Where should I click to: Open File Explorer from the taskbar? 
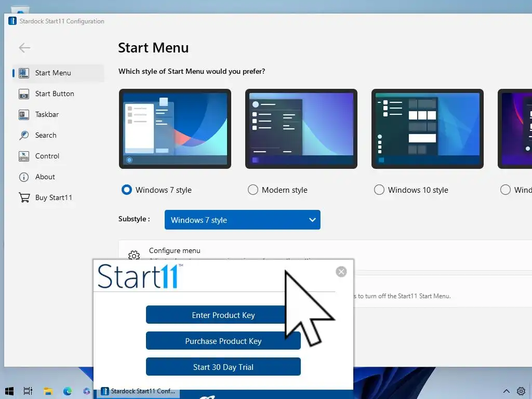pyautogui.click(x=48, y=391)
